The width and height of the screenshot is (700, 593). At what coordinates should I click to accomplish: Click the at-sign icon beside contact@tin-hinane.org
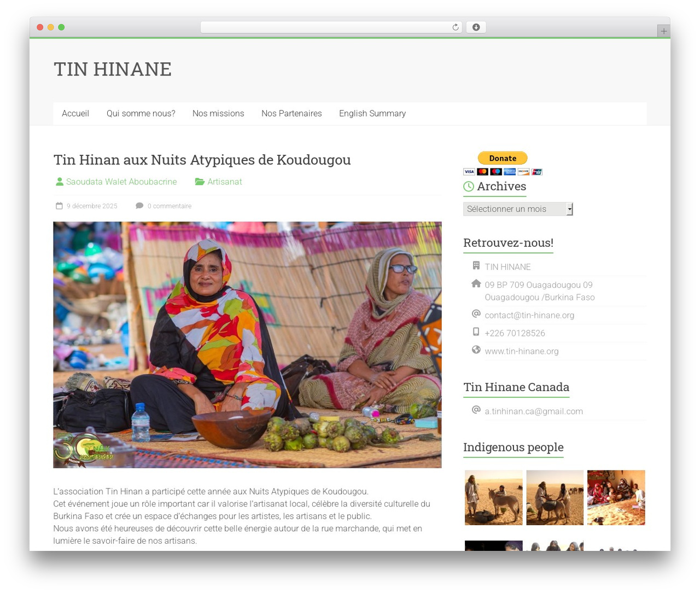click(476, 314)
